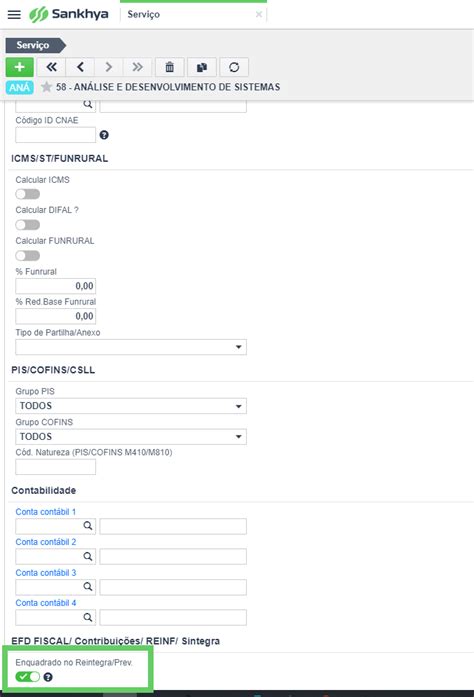Screen dimensions: 474x697
Task: Go to previous record arrow
Action: (80, 67)
